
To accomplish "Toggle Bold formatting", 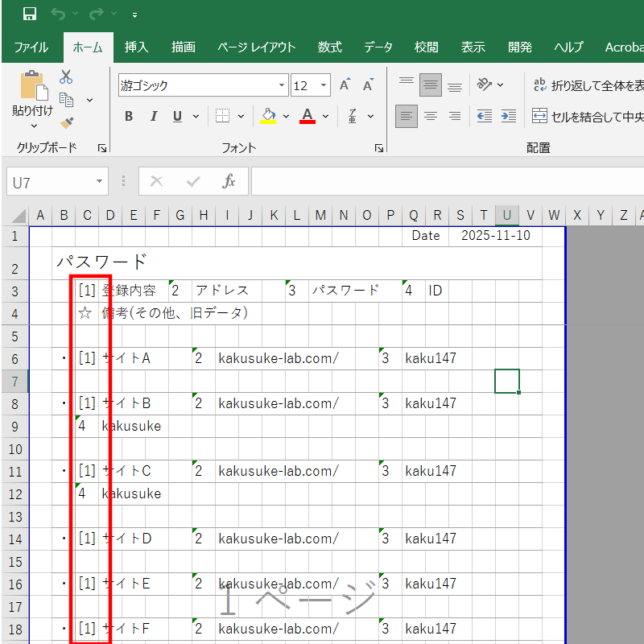I will point(129,116).
